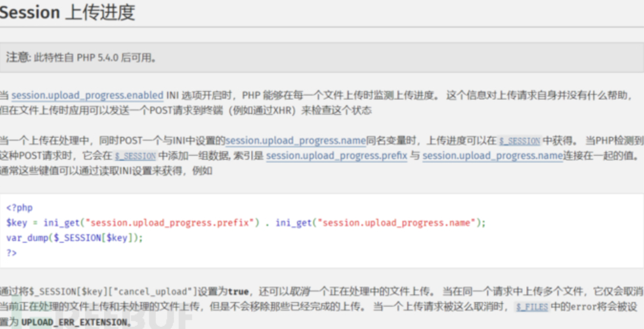644x329 pixels.
Task: Open $_SESSION link before 中获得
Action: [519, 141]
